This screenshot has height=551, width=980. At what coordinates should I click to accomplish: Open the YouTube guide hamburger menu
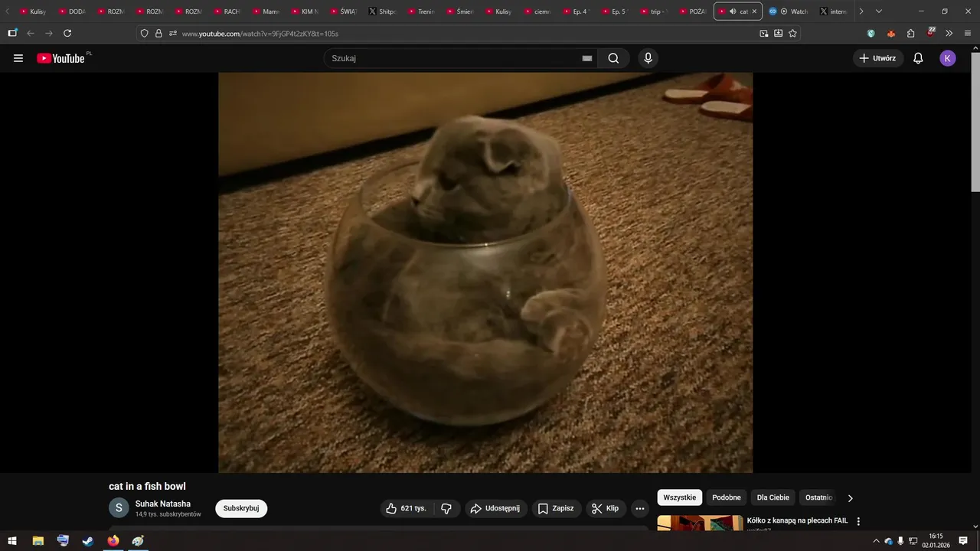point(18,58)
